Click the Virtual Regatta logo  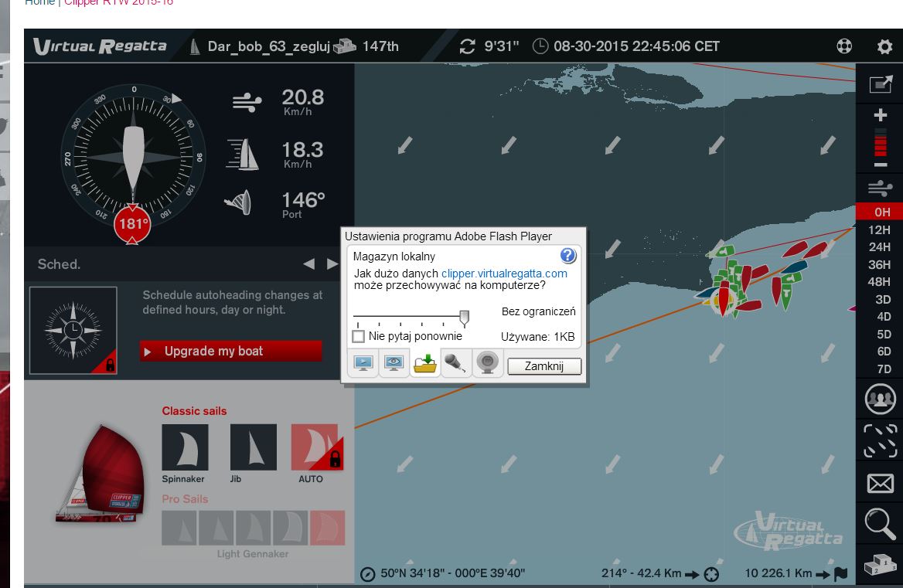pyautogui.click(x=101, y=46)
